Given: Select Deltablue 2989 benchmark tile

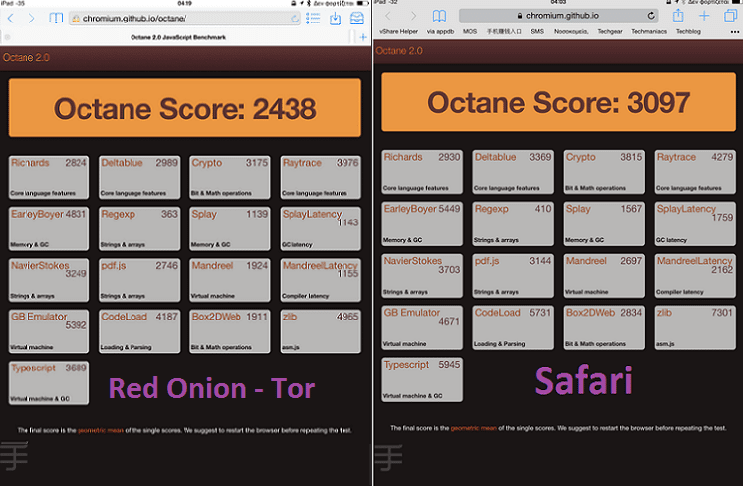Looking at the screenshot, I should coord(139,177).
